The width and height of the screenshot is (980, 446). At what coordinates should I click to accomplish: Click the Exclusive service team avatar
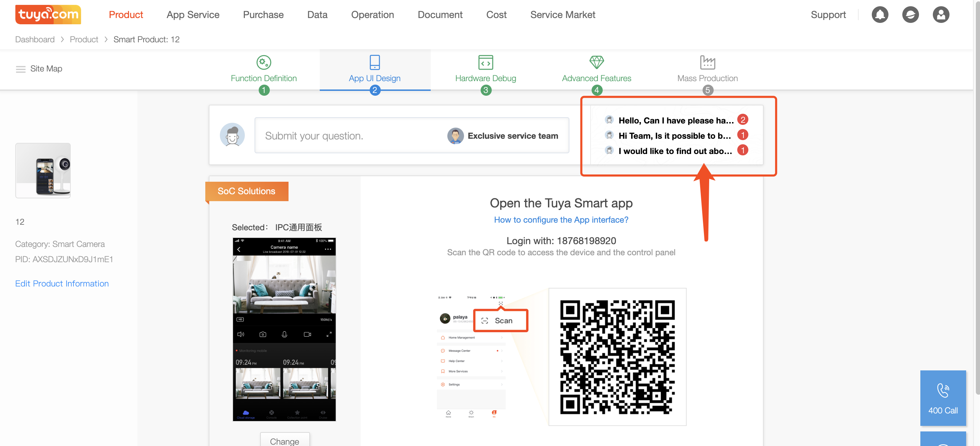click(455, 136)
